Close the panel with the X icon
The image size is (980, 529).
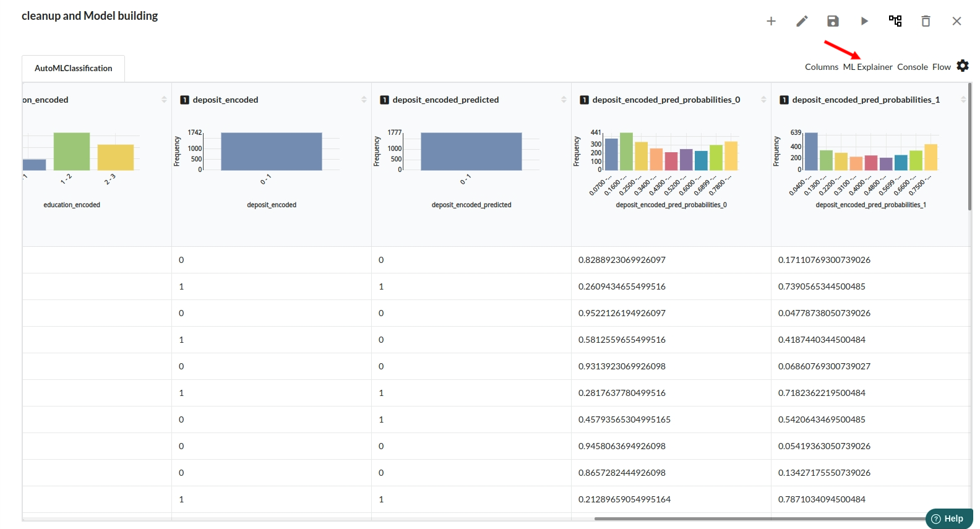point(956,21)
